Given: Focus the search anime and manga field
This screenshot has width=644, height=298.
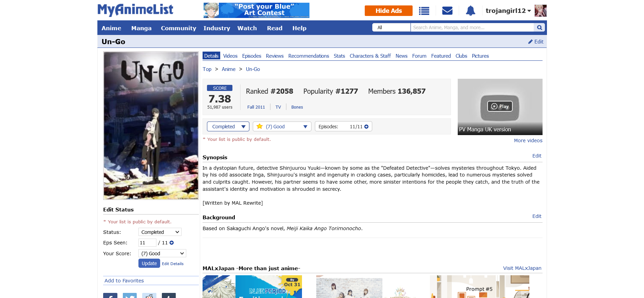Looking at the screenshot, I should pos(472,27).
